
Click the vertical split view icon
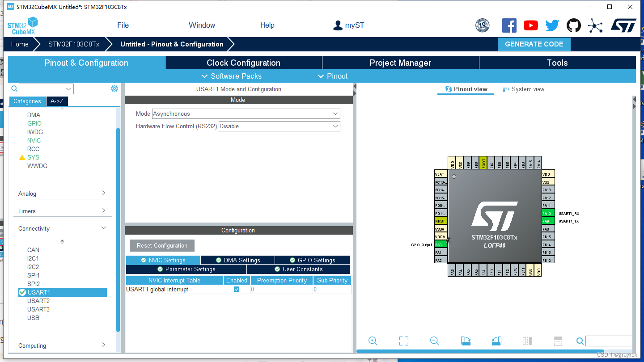[527, 341]
